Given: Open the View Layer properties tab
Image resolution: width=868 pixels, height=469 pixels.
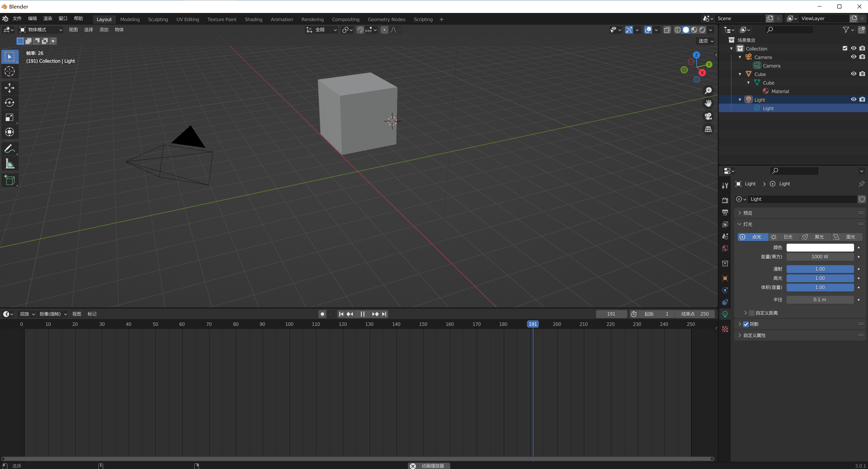Looking at the screenshot, I should 725,224.
